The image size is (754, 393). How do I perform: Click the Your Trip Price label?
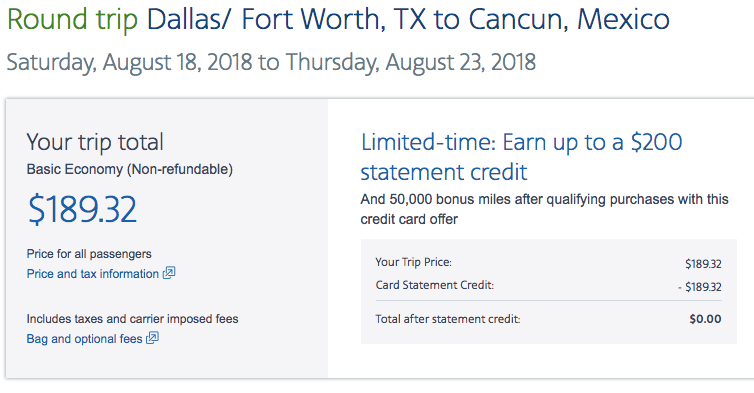coord(414,262)
